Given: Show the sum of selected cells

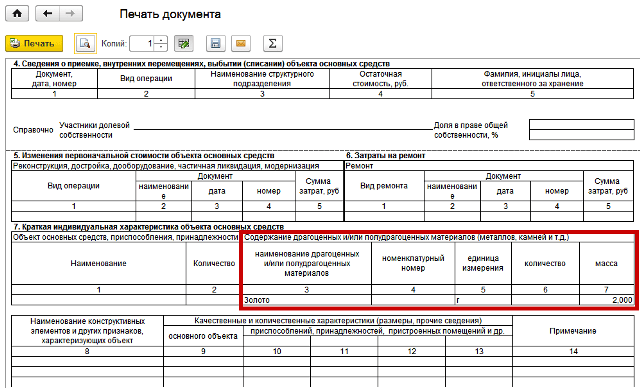Looking at the screenshot, I should click(x=273, y=43).
